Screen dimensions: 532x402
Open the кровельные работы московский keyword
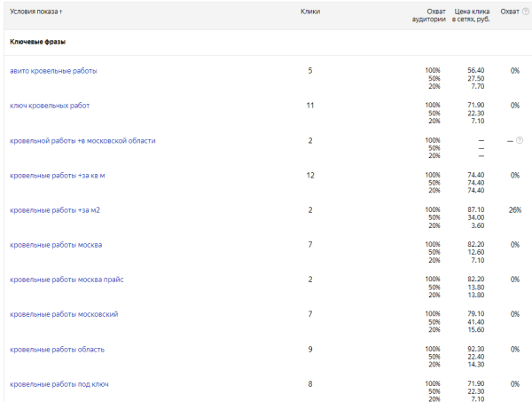(x=64, y=314)
